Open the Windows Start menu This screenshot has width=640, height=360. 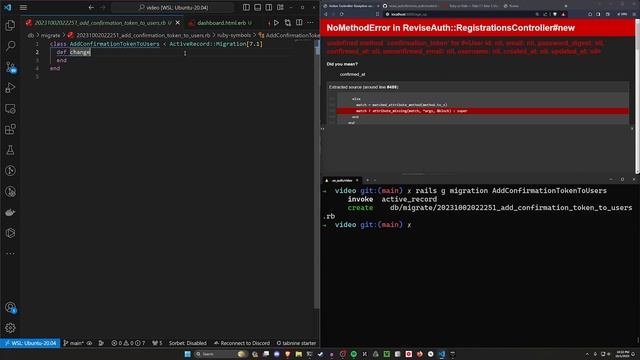[187, 354]
